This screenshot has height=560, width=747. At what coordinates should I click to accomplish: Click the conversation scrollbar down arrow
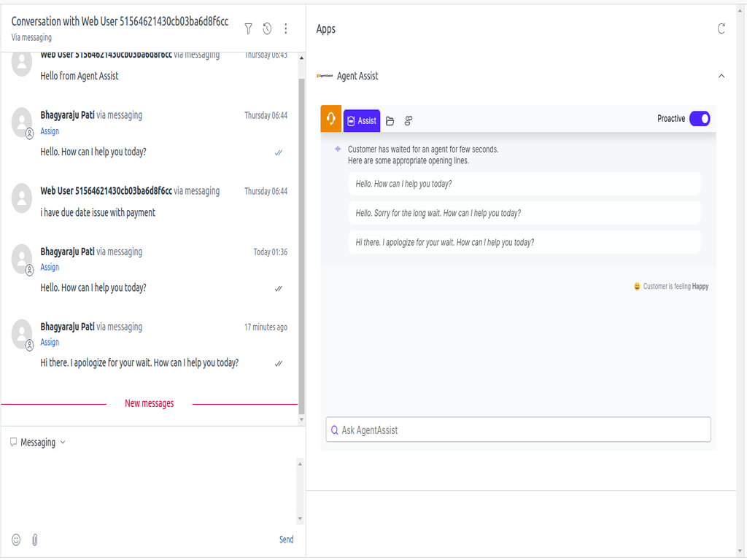click(x=302, y=421)
